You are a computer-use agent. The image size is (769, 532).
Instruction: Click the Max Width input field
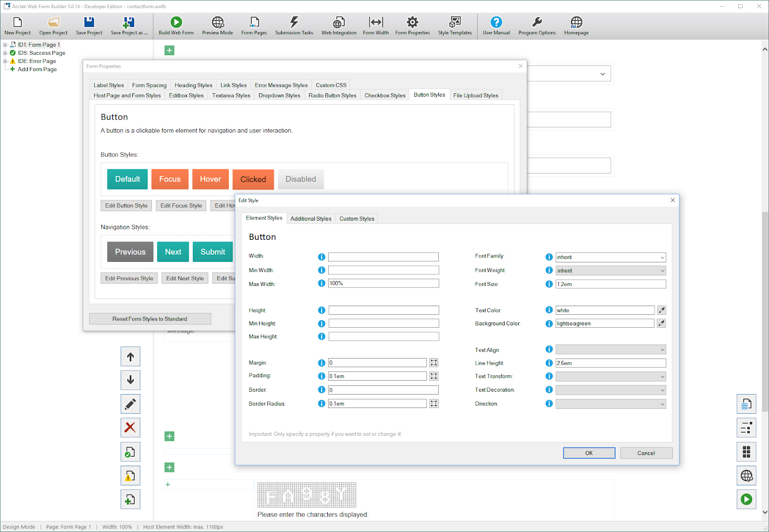[384, 284]
